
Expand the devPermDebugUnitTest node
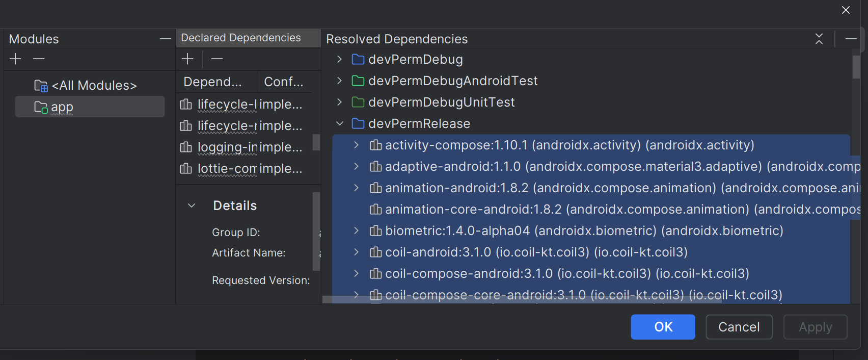pos(339,102)
